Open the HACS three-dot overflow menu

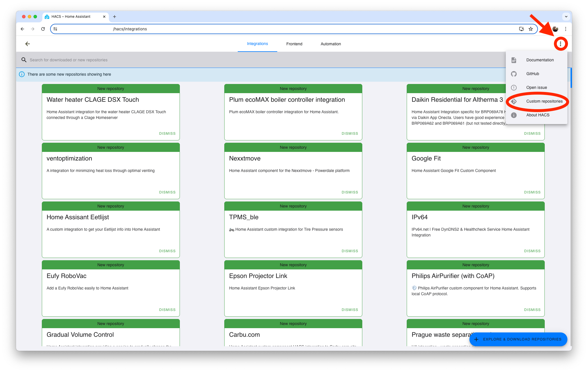click(561, 44)
